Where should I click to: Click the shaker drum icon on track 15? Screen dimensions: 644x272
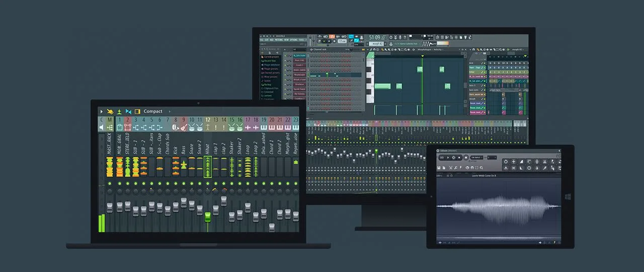click(x=232, y=127)
